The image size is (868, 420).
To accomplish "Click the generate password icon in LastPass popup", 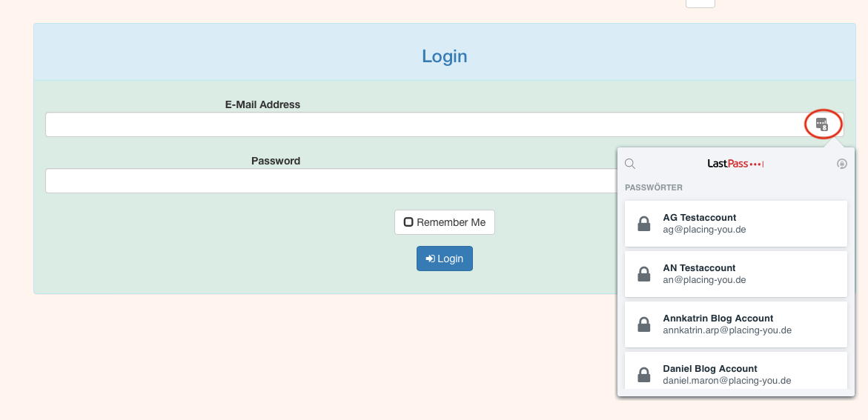I will [841, 164].
